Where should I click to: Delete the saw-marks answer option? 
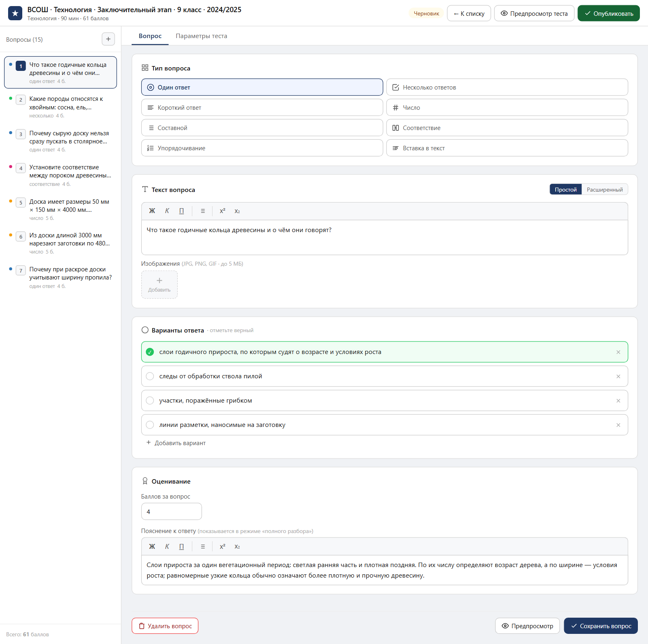click(x=618, y=376)
